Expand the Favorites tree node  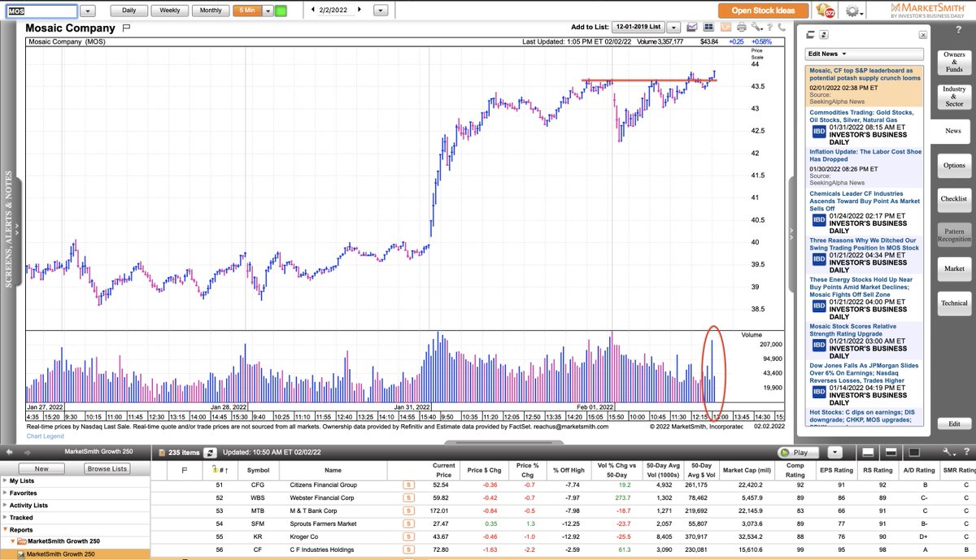tap(5, 493)
